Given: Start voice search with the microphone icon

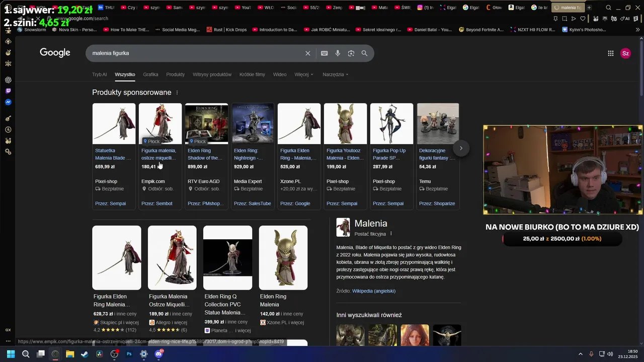Looking at the screenshot, I should (x=338, y=53).
